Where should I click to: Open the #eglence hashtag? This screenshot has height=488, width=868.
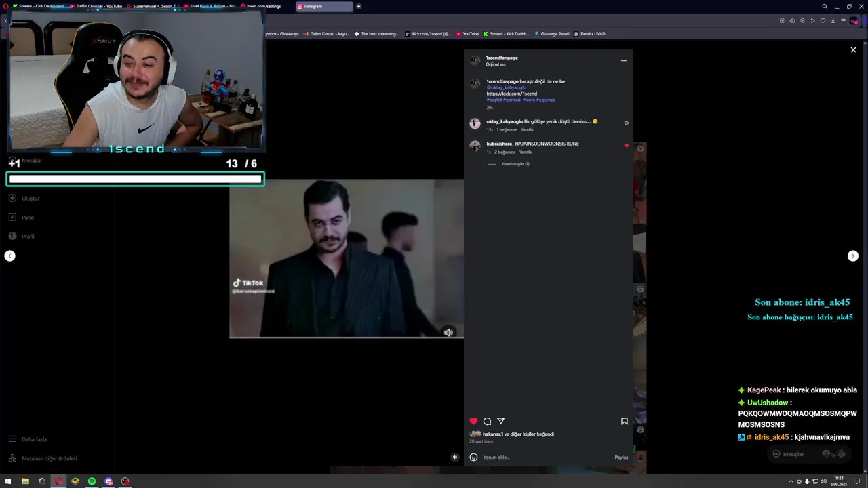pos(546,100)
